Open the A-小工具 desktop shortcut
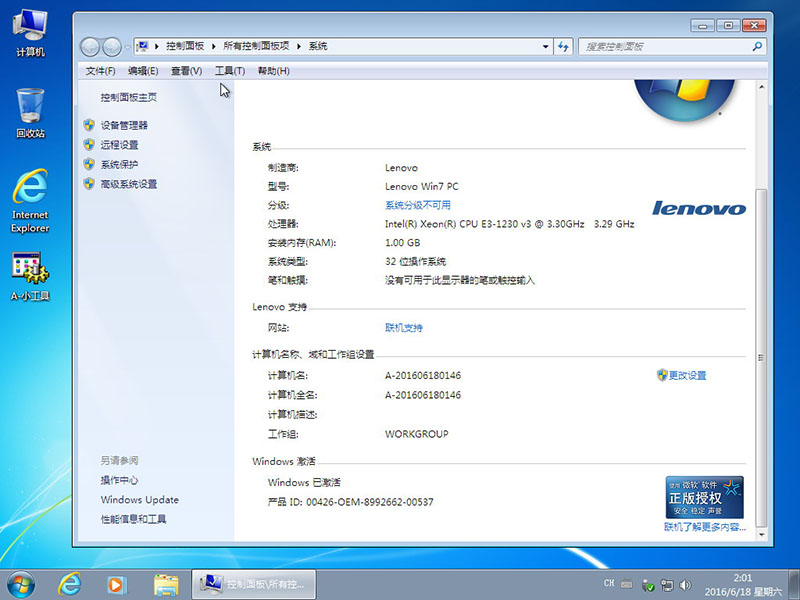This screenshot has width=800, height=600. point(30,276)
